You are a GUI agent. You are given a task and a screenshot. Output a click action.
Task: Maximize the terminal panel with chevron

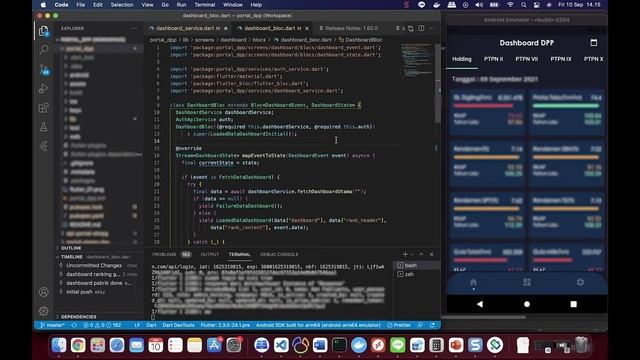[x=421, y=254]
